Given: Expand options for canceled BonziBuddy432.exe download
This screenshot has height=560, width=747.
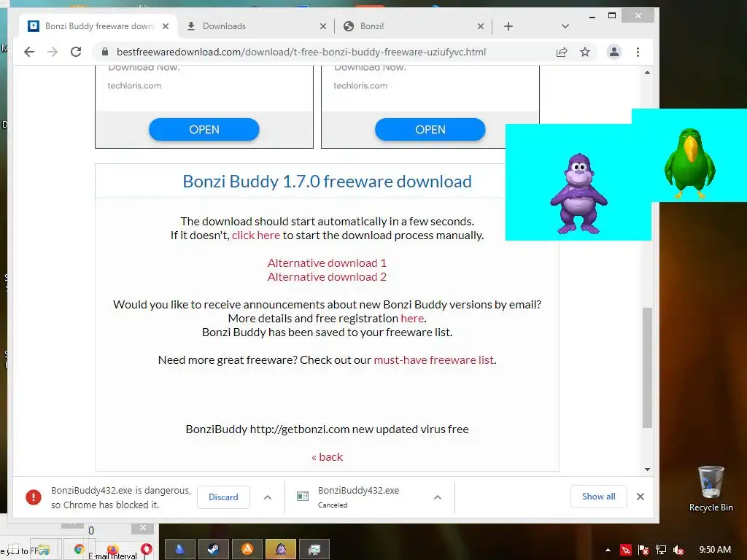Looking at the screenshot, I should click(438, 497).
